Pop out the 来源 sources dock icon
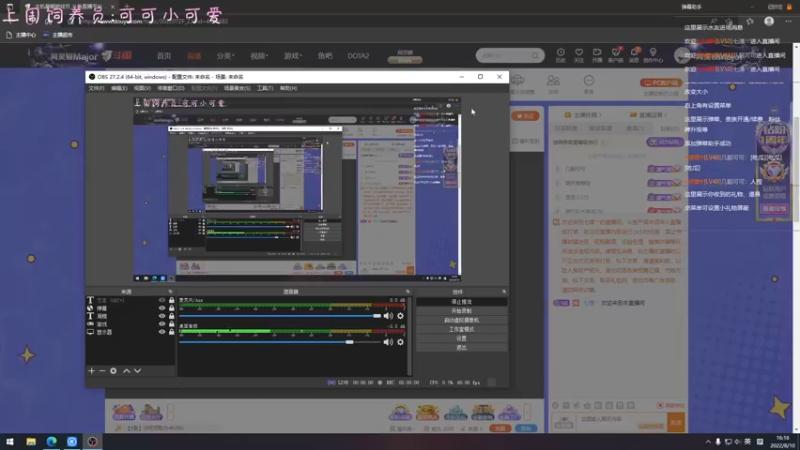 coord(170,292)
